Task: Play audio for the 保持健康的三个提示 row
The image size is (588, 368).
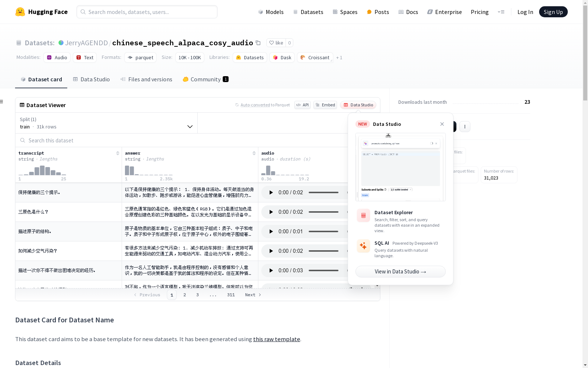Action: coord(271,192)
